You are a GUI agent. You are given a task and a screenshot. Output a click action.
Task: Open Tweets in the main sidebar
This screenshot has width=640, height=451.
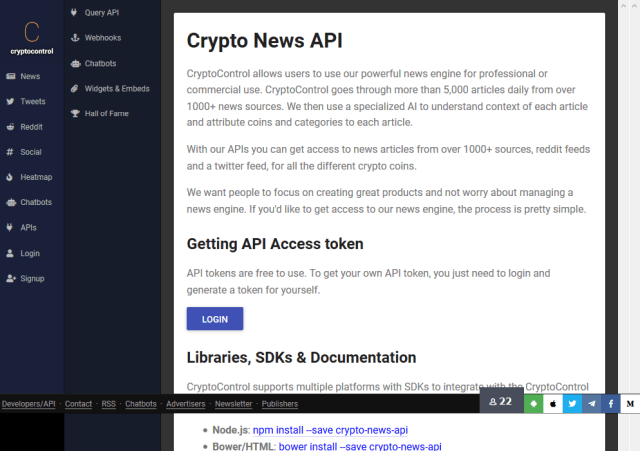(33, 102)
